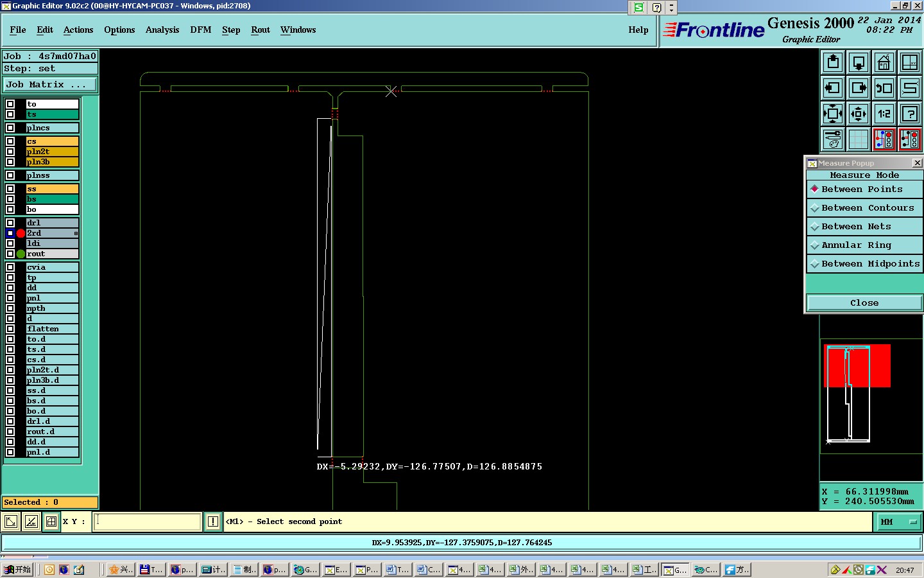
Task: Click the black net measure icon
Action: click(x=910, y=139)
